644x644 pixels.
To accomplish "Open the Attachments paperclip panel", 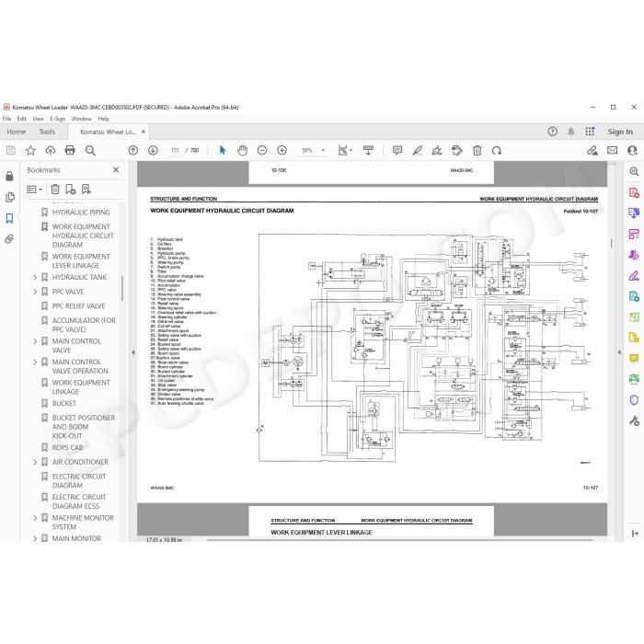I will [9, 238].
